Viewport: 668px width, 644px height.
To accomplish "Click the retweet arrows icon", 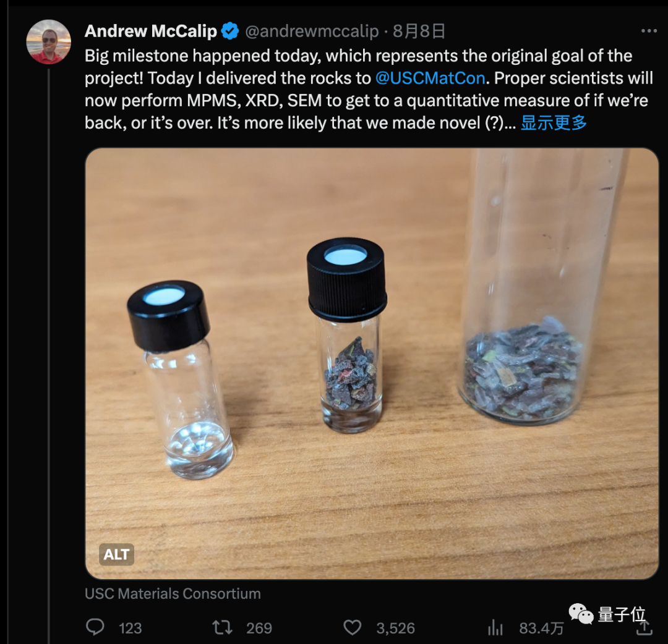I will pyautogui.click(x=223, y=627).
